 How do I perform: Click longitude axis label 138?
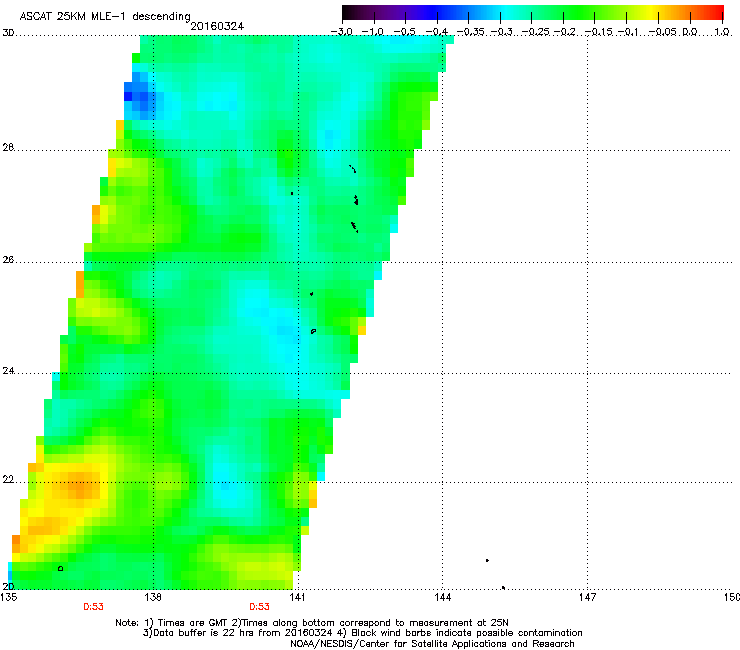[153, 597]
